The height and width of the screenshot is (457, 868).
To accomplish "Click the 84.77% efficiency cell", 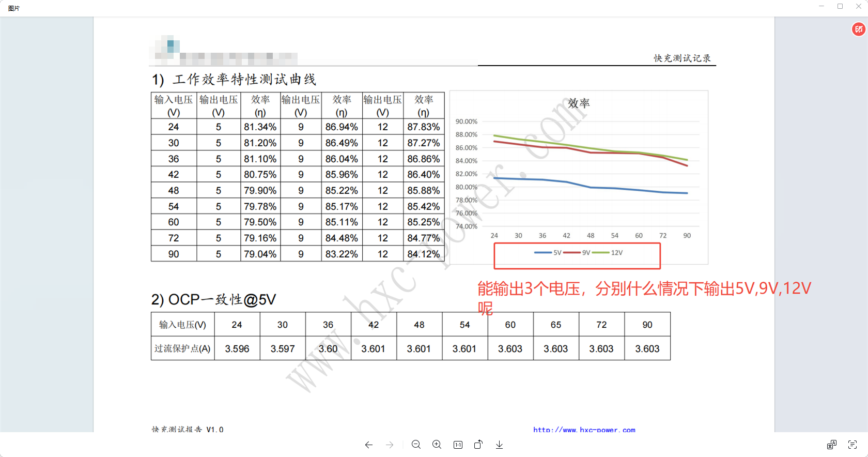I will coord(424,238).
